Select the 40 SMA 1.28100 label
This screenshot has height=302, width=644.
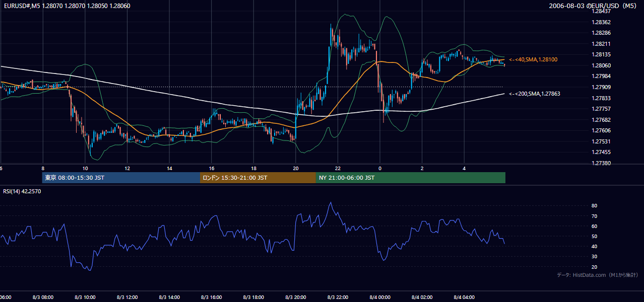tap(533, 59)
